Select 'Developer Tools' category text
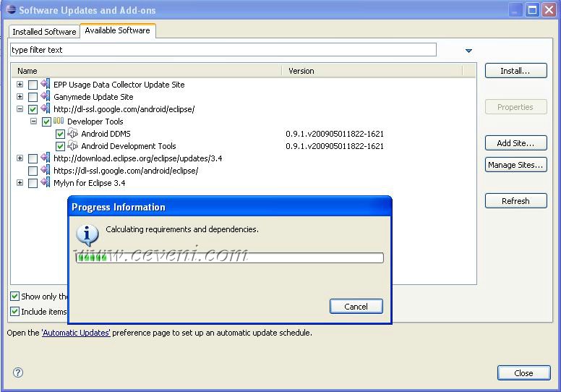Image resolution: width=561 pixels, height=392 pixels. [x=95, y=122]
